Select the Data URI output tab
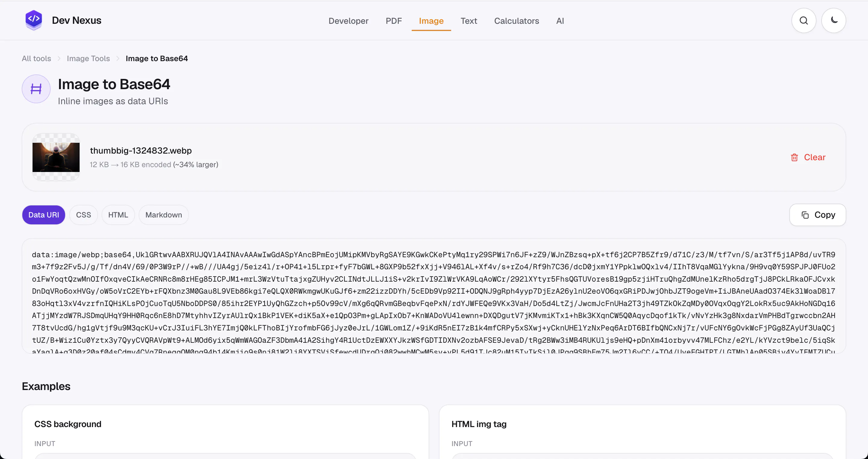Viewport: 868px width, 459px height. coord(43,215)
